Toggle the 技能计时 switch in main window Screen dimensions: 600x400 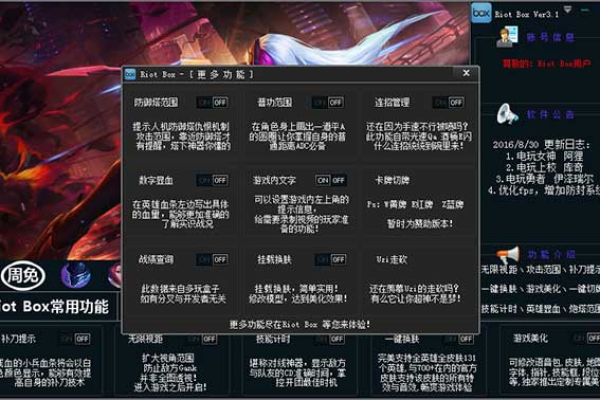(329, 339)
